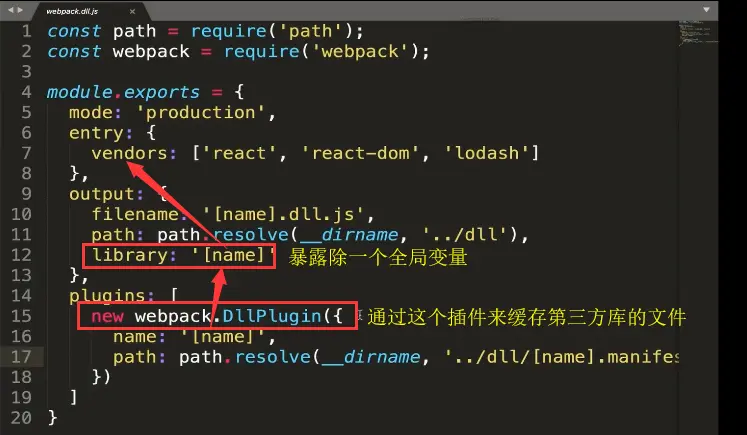Click module.exports on line 4
The image size is (747, 435).
pyautogui.click(x=123, y=92)
